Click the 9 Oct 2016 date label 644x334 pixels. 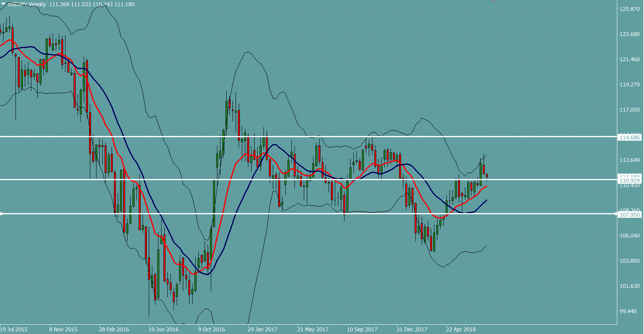pyautogui.click(x=211, y=329)
